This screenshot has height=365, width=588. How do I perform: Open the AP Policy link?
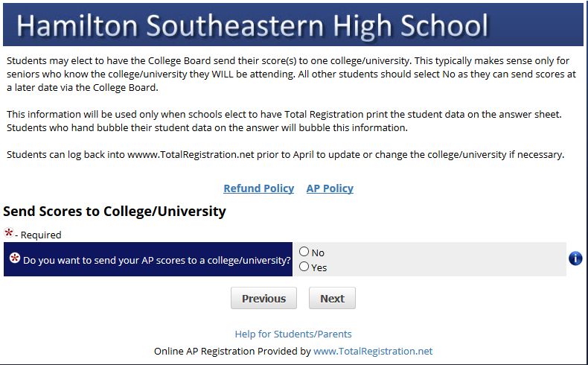(330, 188)
